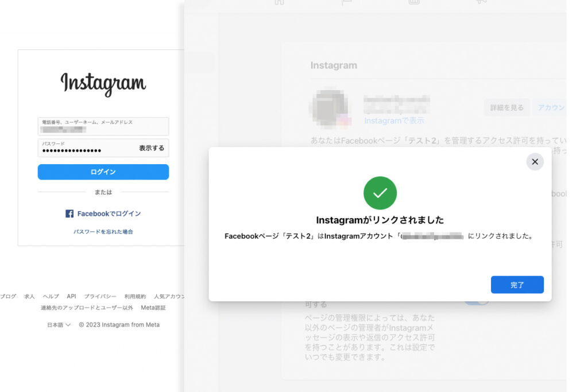
Task: Open 連絡先のアップロードとユーザー以外 link
Action: coord(87,308)
